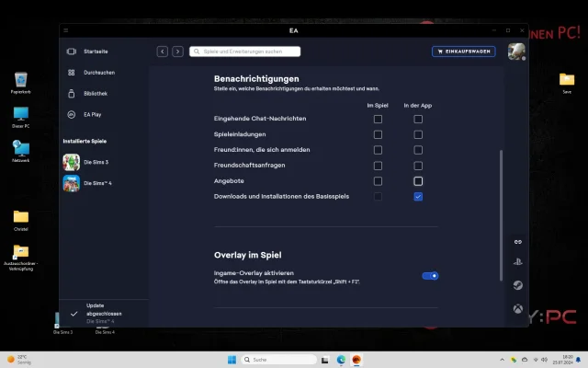The width and height of the screenshot is (588, 368).
Task: Open Durchsuchen in the sidebar
Action: 99,73
